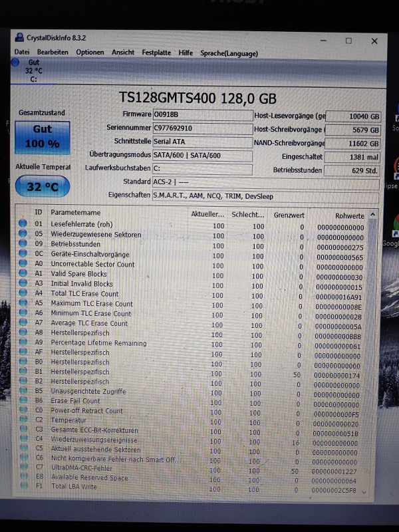Click the Betriebsstunden value 629 Std.

pos(352,171)
